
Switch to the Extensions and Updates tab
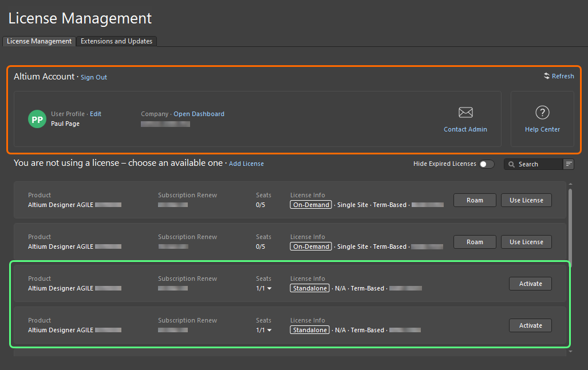pos(116,41)
